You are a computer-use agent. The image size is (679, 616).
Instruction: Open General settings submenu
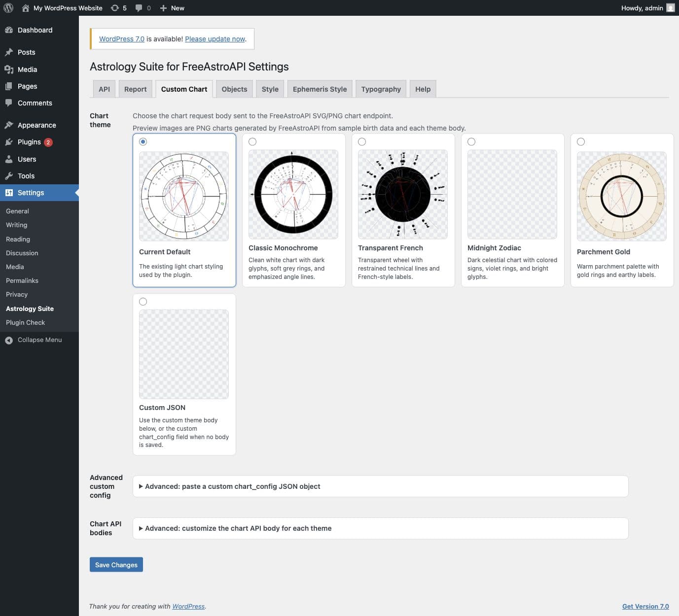[x=18, y=211]
